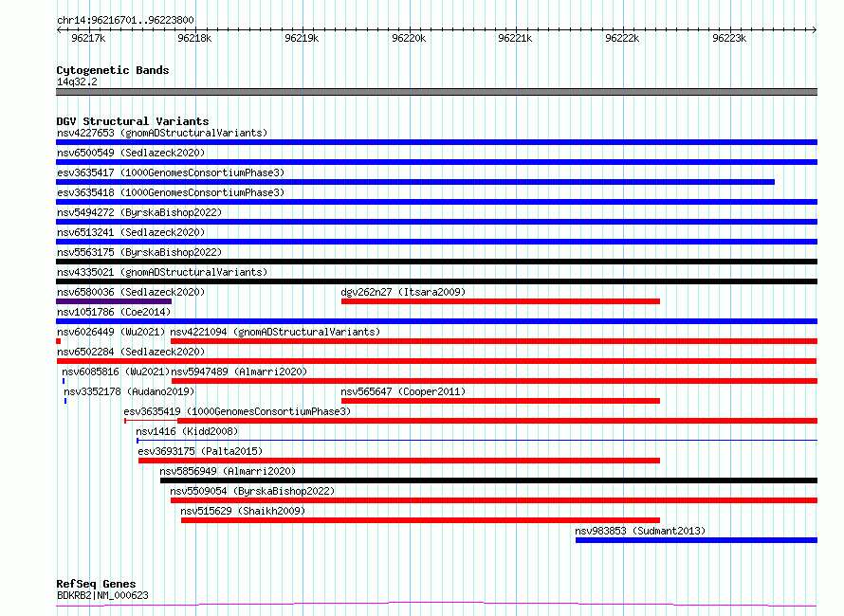The height and width of the screenshot is (616, 844).
Task: Select the blue nsv983853 variant bar
Action: 696,540
